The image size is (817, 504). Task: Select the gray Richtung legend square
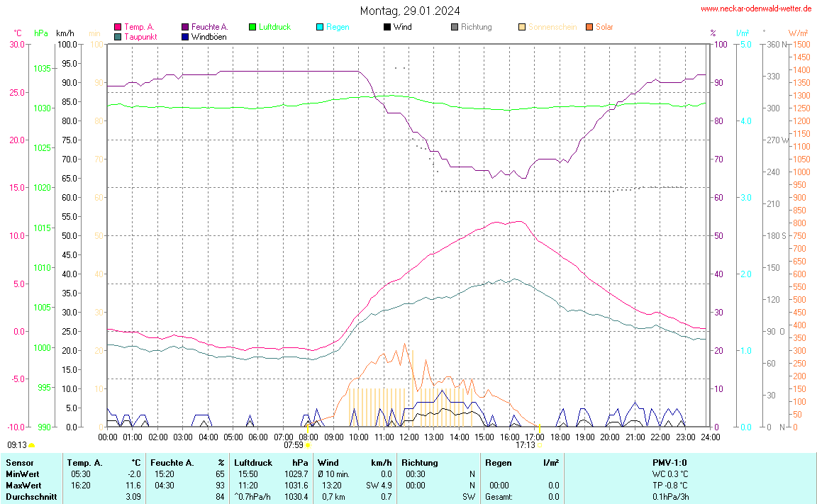coord(455,27)
